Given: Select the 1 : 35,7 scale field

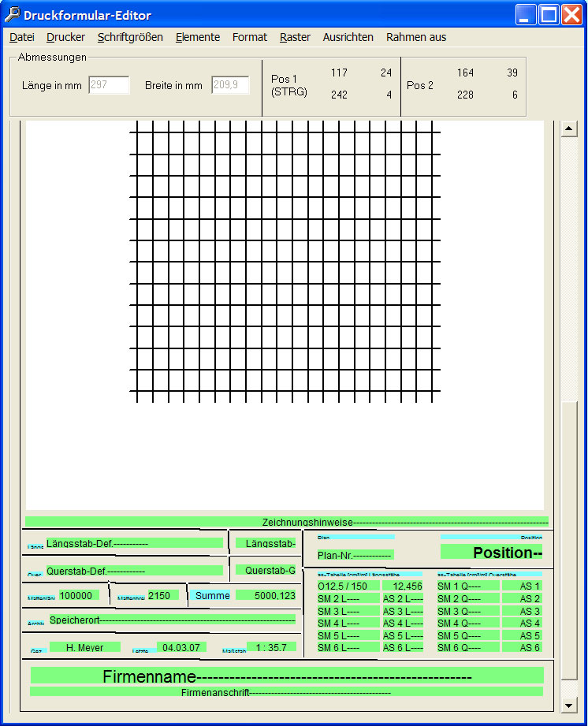Looking at the screenshot, I should click(271, 647).
